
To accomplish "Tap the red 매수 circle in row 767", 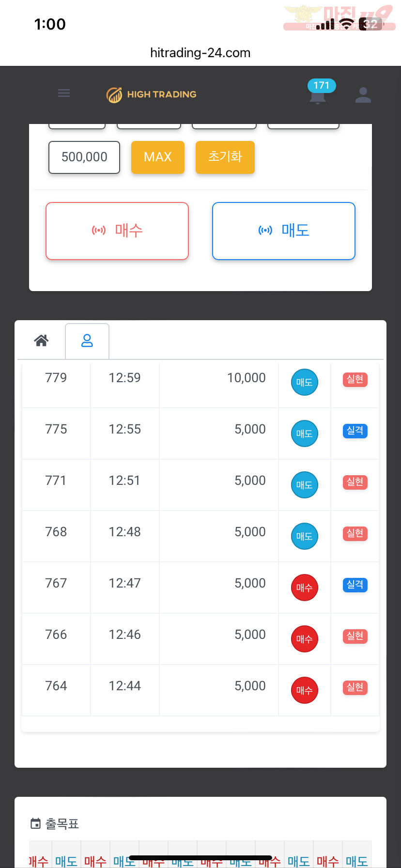I will click(x=304, y=588).
